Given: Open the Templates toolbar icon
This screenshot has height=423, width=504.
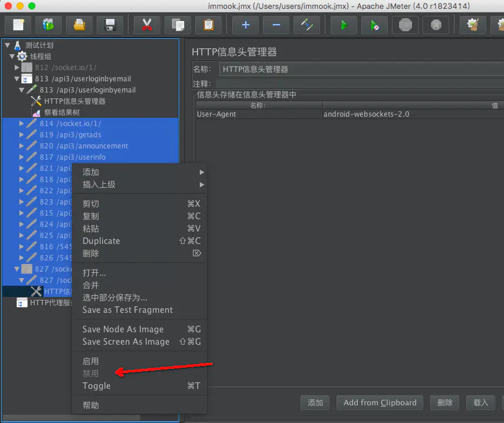Looking at the screenshot, I should (48, 25).
